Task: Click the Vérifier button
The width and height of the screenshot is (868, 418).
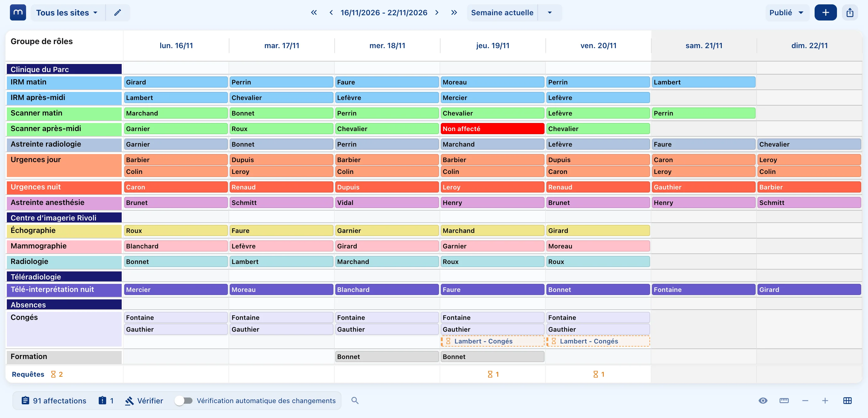Action: [x=144, y=401]
